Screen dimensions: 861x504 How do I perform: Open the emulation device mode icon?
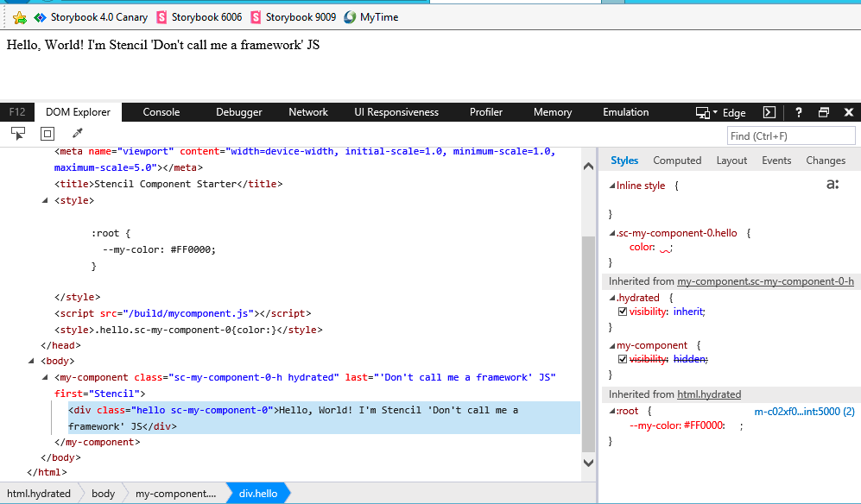(702, 112)
